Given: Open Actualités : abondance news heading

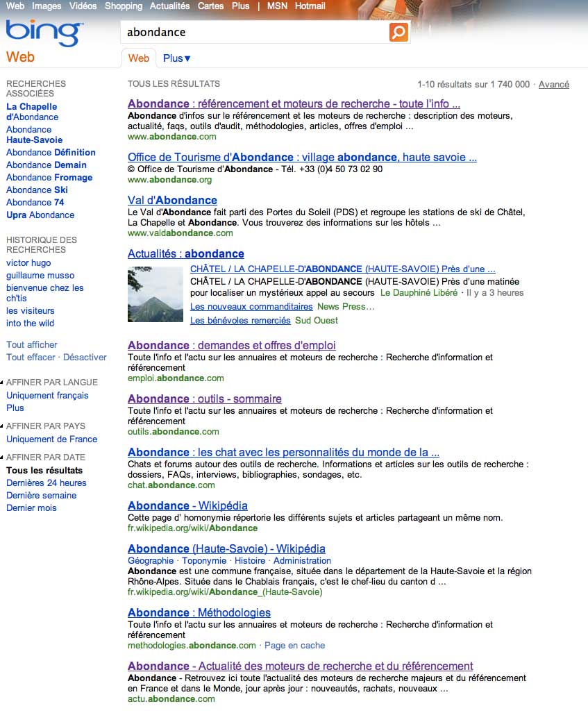Looking at the screenshot, I should pyautogui.click(x=186, y=253).
